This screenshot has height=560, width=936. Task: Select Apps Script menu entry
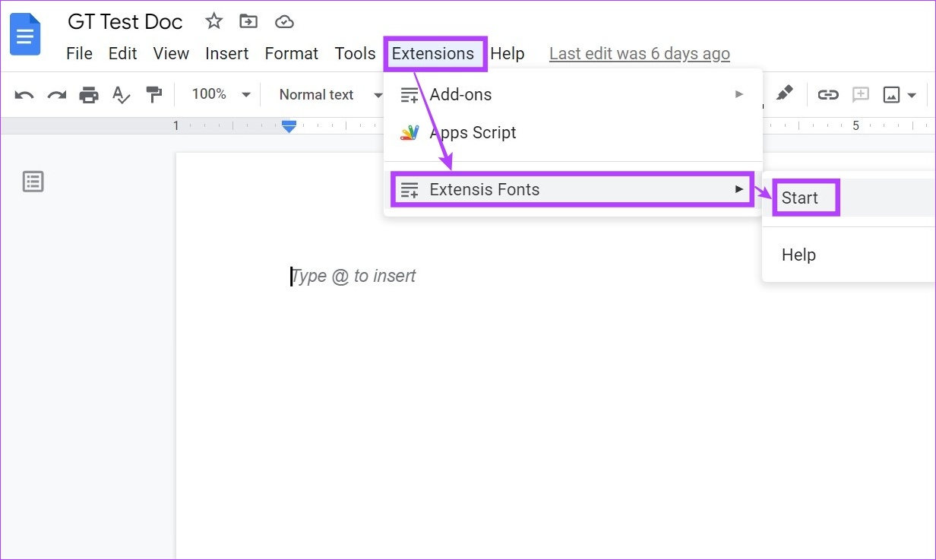pos(573,132)
